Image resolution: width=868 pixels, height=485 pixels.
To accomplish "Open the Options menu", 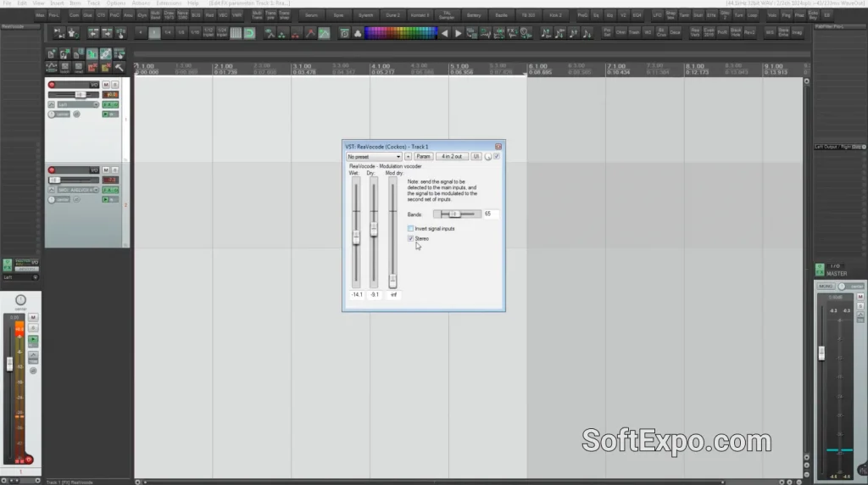I will (115, 3).
